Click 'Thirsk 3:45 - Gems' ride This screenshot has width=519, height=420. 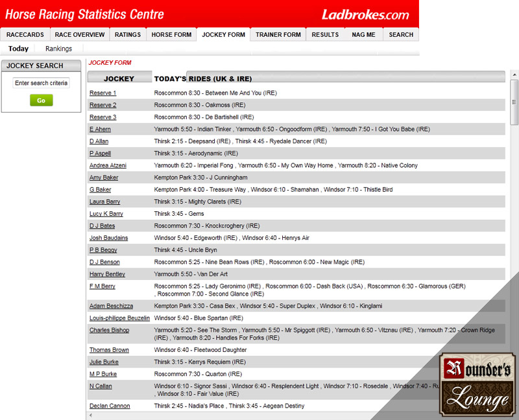(179, 214)
